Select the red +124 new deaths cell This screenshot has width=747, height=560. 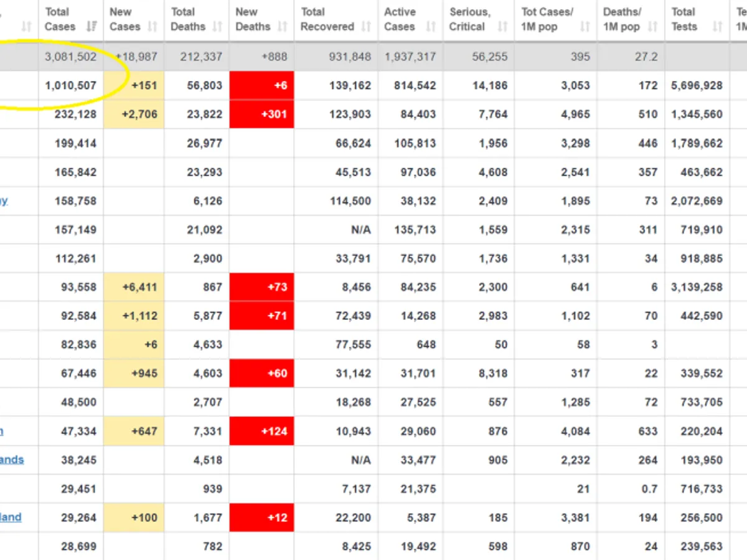click(261, 431)
